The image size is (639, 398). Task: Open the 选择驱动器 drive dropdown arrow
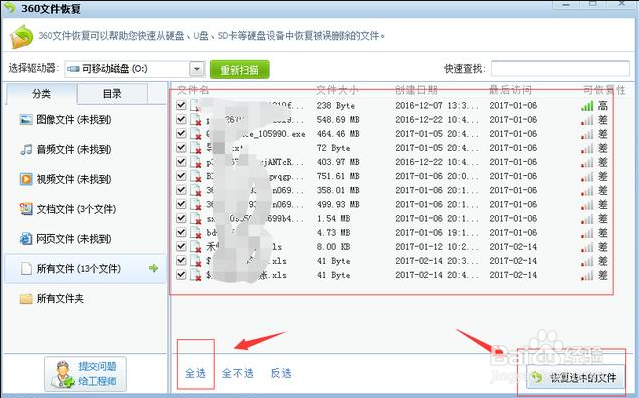click(x=197, y=69)
